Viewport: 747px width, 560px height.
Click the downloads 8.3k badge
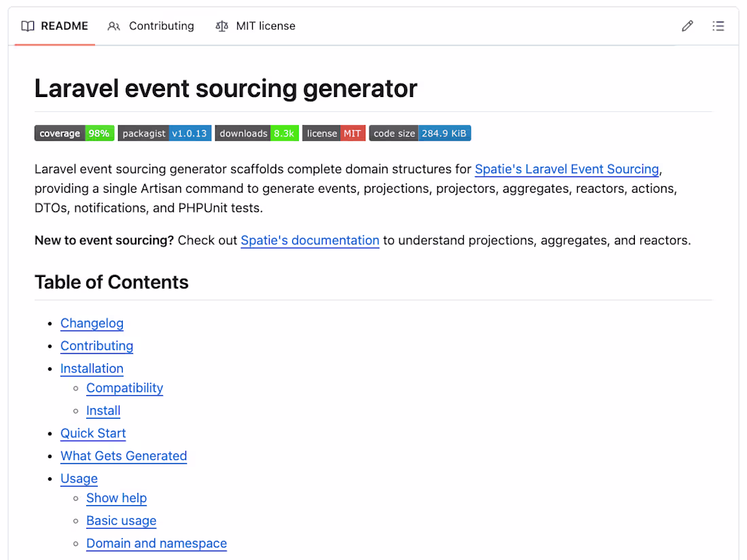[256, 133]
